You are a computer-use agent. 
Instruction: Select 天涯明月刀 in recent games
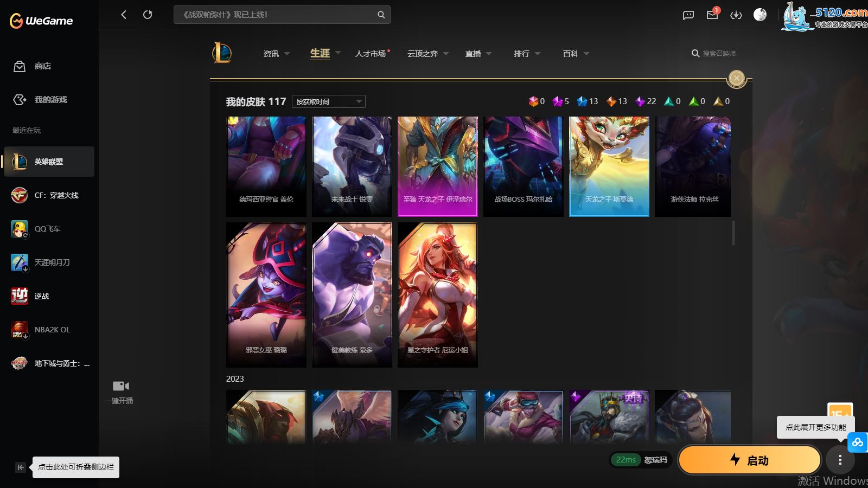click(49, 262)
